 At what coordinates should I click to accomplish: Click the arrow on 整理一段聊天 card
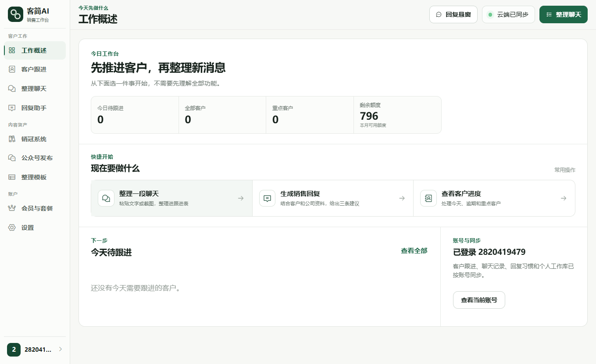pos(241,198)
